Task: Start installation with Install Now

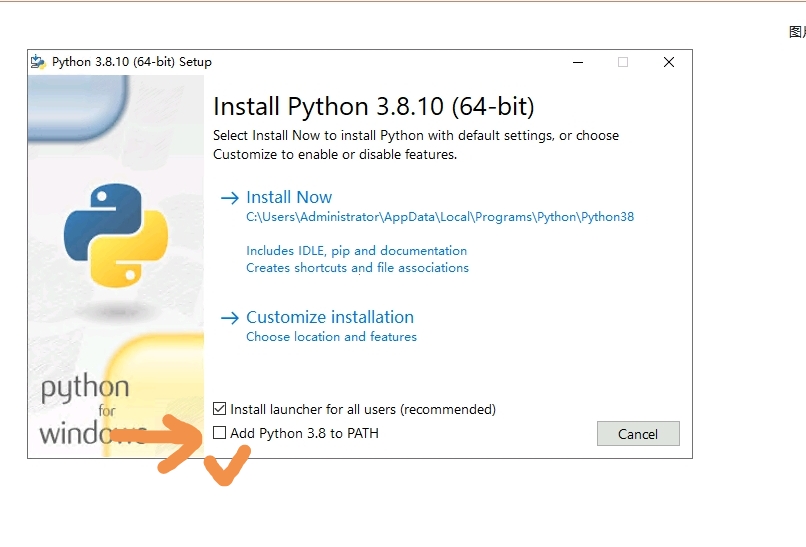Action: [289, 198]
